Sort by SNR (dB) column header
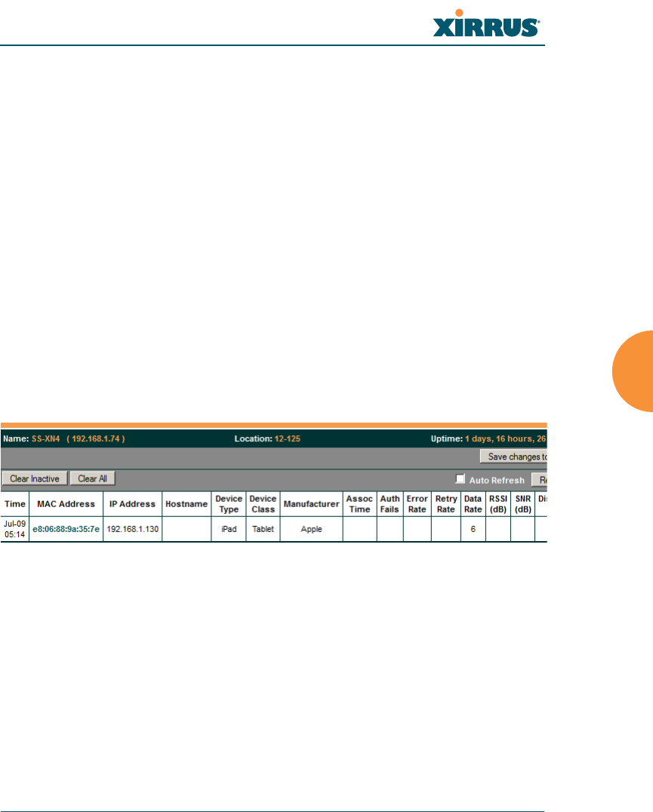Viewport: 653px width, 812px height. (x=523, y=504)
